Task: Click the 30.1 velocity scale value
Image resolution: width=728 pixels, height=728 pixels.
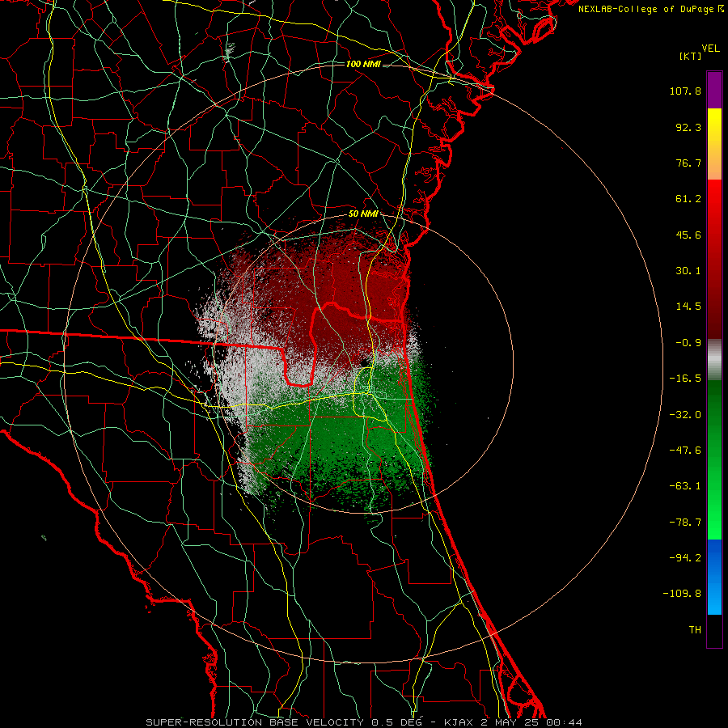Action: pos(688,271)
